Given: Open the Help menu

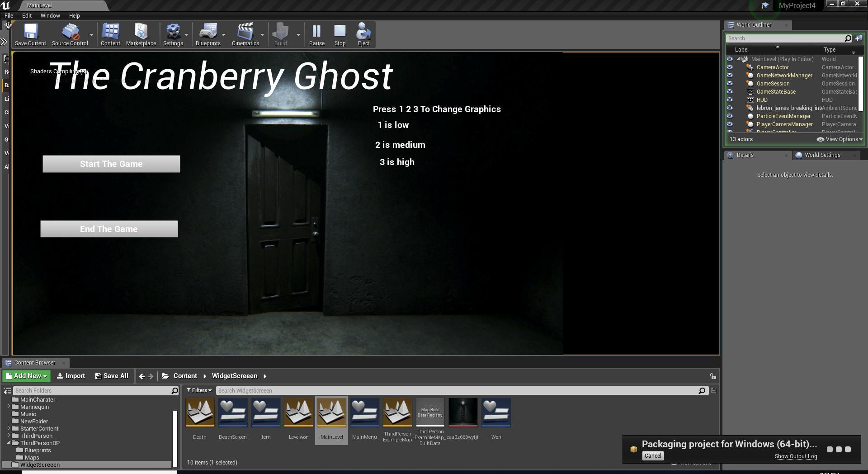Looking at the screenshot, I should 74,15.
